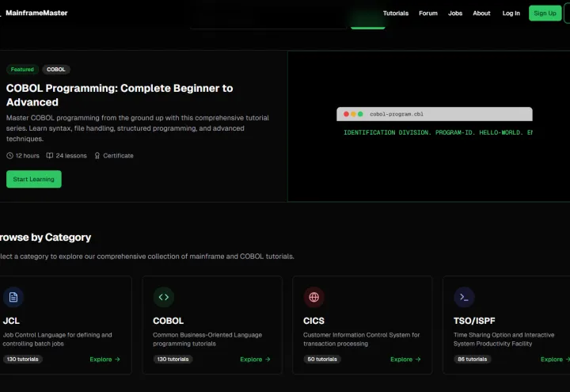Image resolution: width=570 pixels, height=392 pixels.
Task: Click 130 tutorials badge on COBOL card
Action: [173, 360]
